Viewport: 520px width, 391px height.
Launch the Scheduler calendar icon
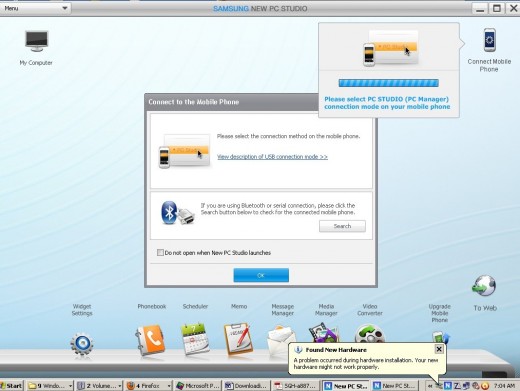coord(195,339)
